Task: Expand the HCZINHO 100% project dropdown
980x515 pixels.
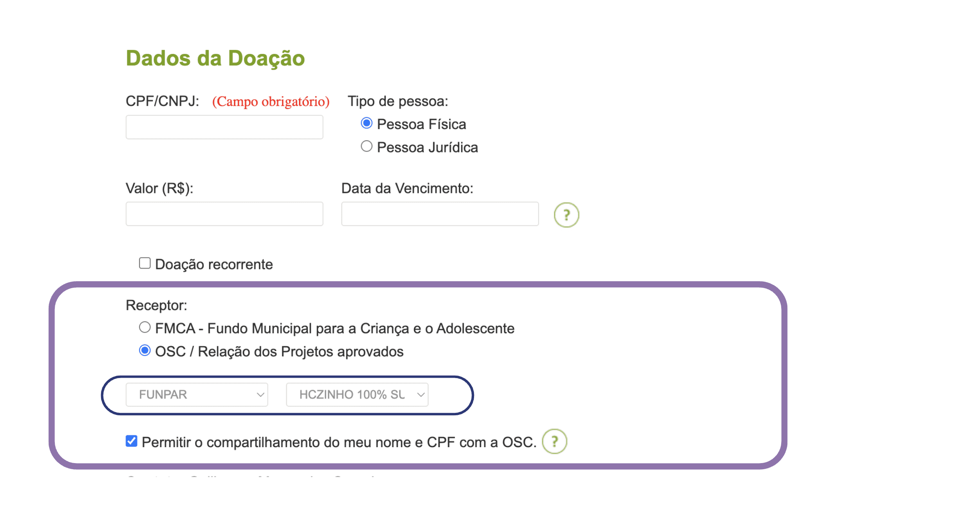Action: [x=357, y=394]
